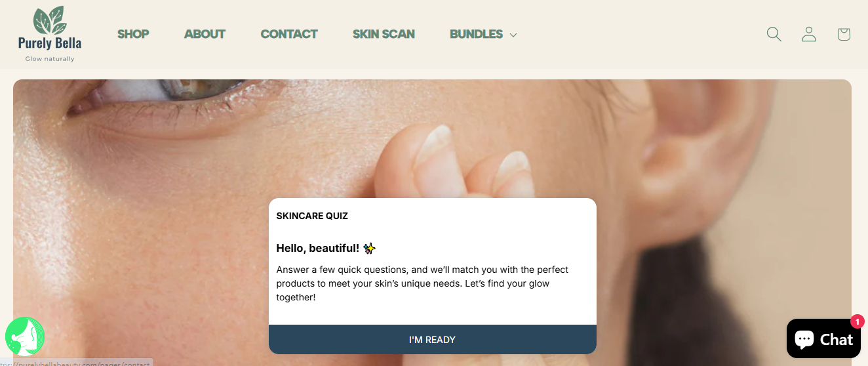Open the green face profile widget
Image resolution: width=868 pixels, height=366 pixels.
tap(25, 337)
